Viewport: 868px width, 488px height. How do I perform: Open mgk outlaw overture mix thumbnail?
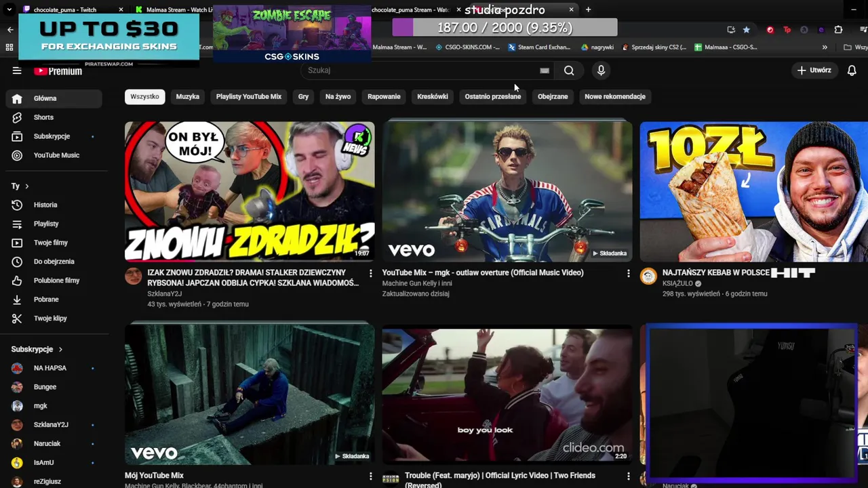pyautogui.click(x=507, y=192)
